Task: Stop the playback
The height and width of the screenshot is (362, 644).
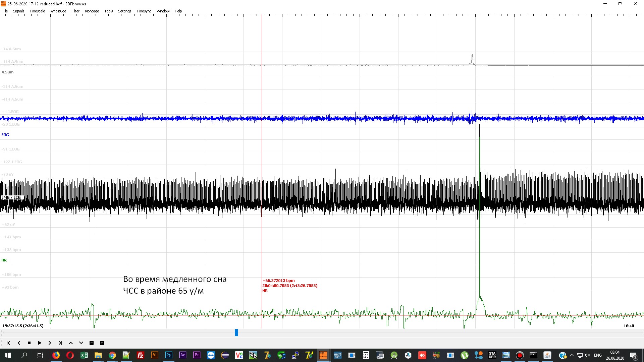Action: [29, 343]
